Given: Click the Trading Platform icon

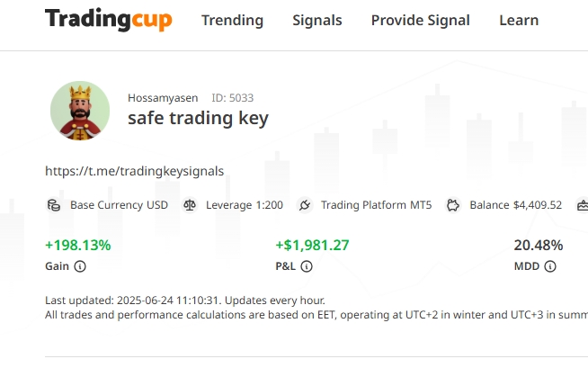Looking at the screenshot, I should pyautogui.click(x=304, y=205).
